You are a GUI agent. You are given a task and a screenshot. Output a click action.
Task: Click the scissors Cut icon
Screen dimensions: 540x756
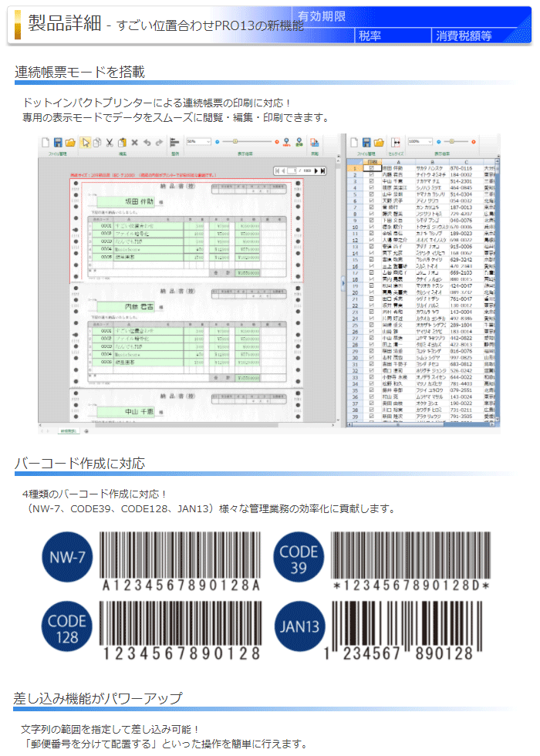[x=110, y=142]
